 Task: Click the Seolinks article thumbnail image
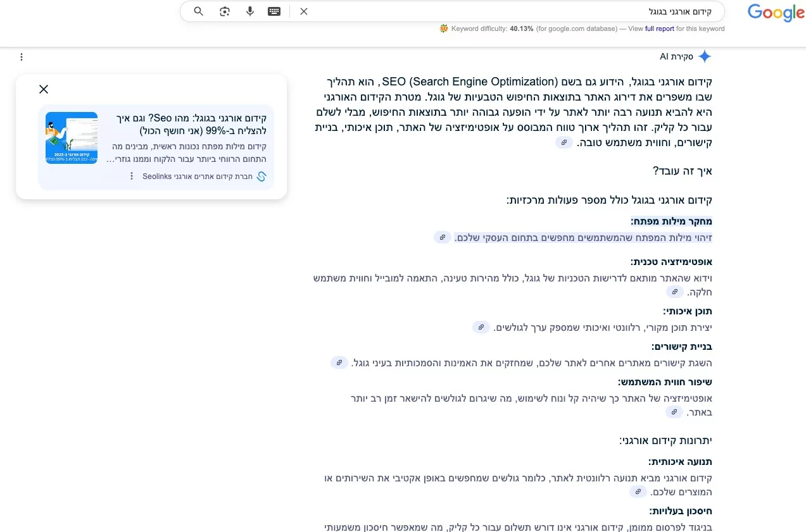coord(72,138)
